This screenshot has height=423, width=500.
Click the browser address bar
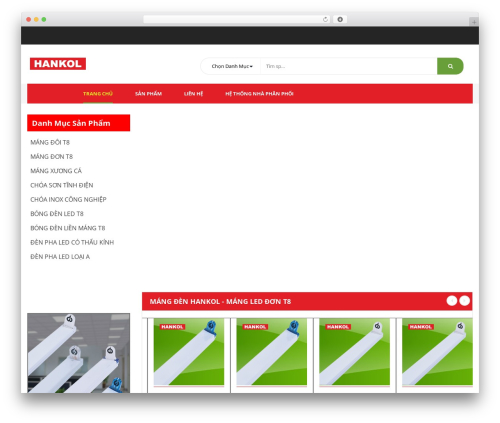tap(237, 20)
